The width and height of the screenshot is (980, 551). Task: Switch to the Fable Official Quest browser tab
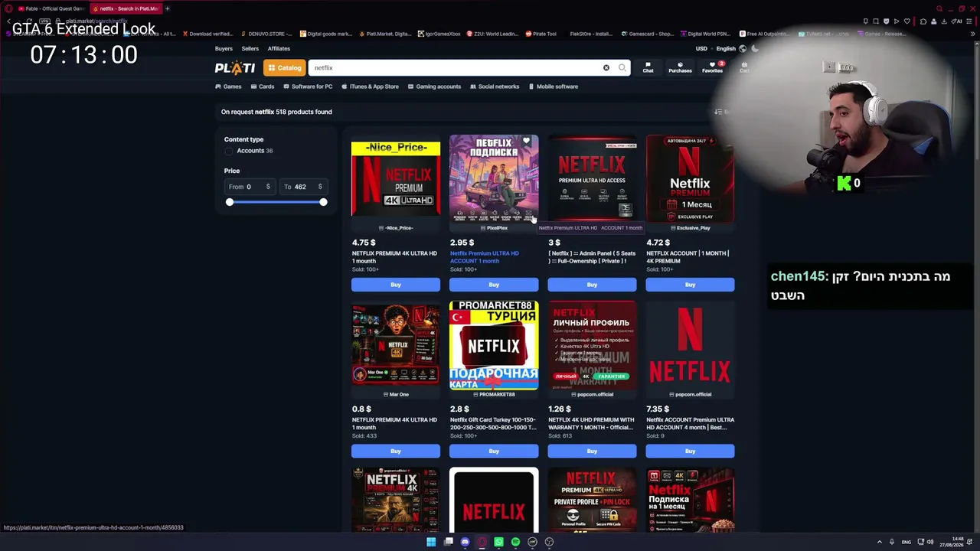[x=51, y=8]
